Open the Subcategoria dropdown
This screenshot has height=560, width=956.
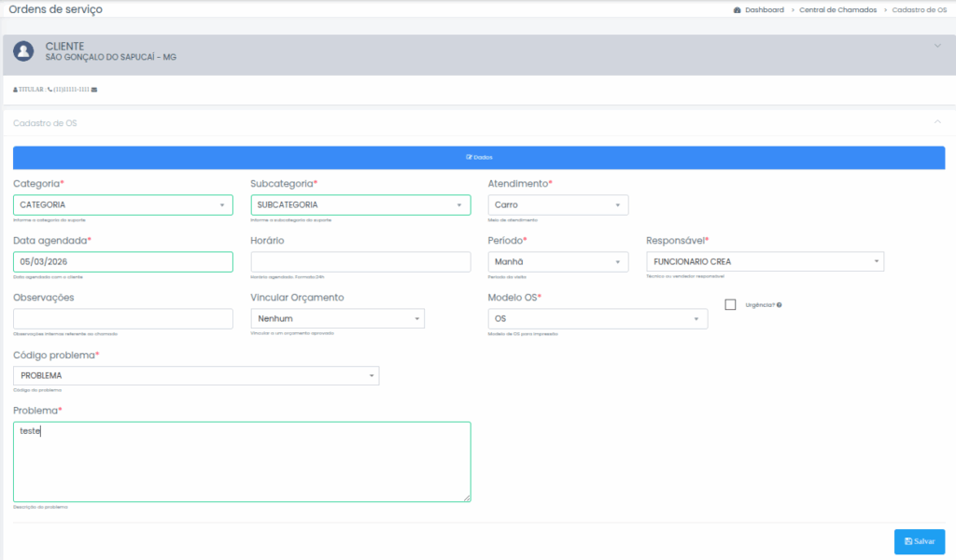(x=360, y=204)
